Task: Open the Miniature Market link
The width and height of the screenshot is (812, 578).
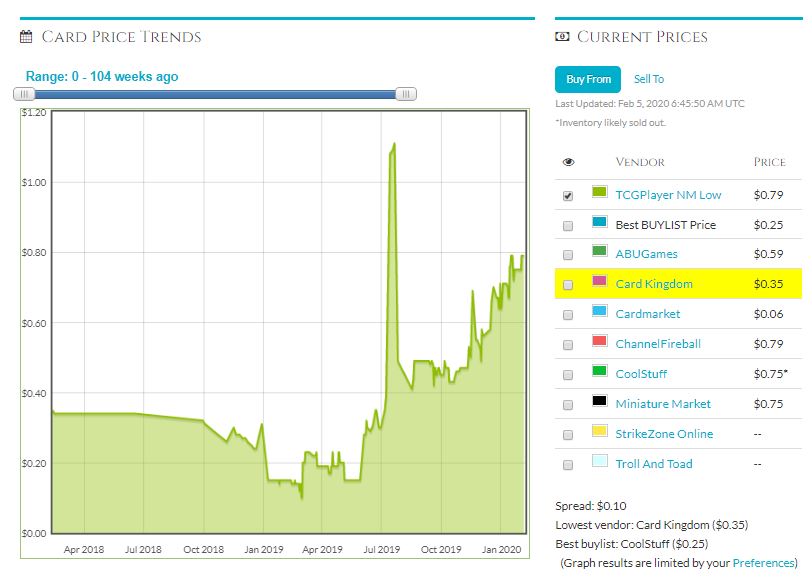Action: click(663, 404)
